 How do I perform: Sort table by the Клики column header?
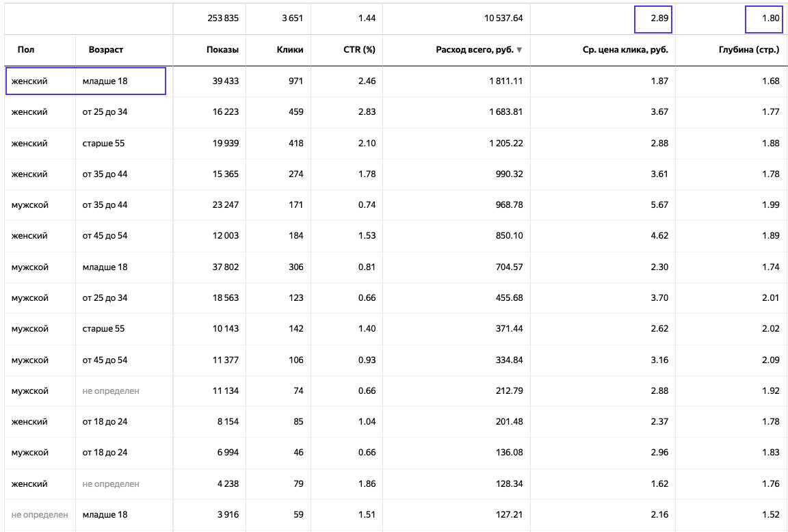pos(290,50)
